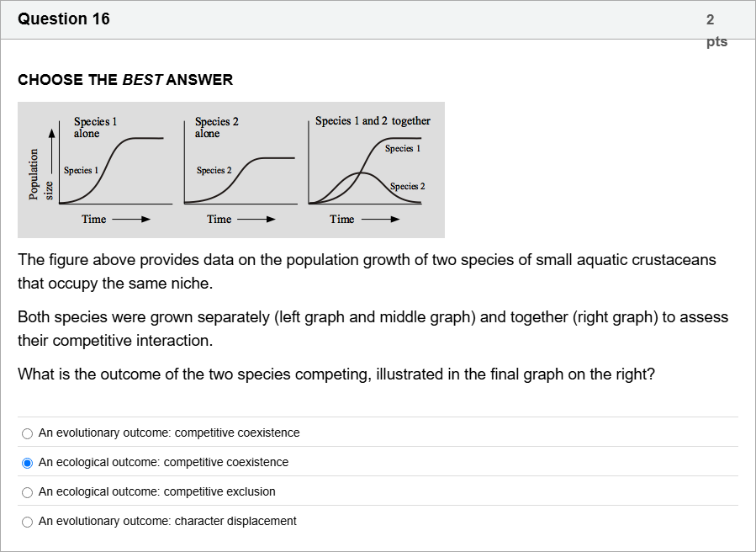This screenshot has width=756, height=552.
Task: Click the text label for character displacement answer
Action: coord(167,522)
